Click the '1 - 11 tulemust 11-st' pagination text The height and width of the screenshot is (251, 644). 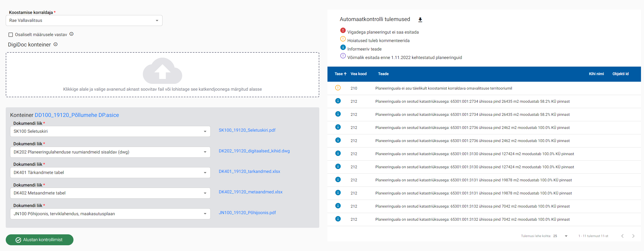593,236
